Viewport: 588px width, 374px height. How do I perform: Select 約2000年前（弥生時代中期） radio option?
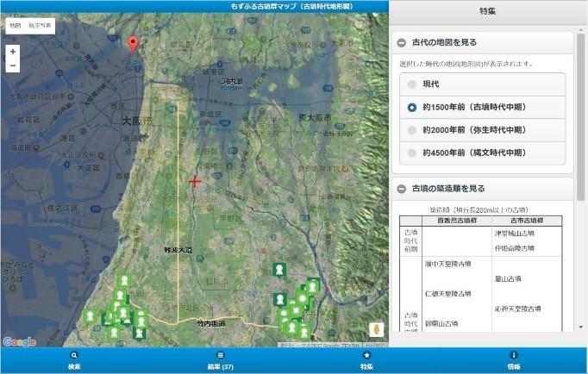pos(412,130)
